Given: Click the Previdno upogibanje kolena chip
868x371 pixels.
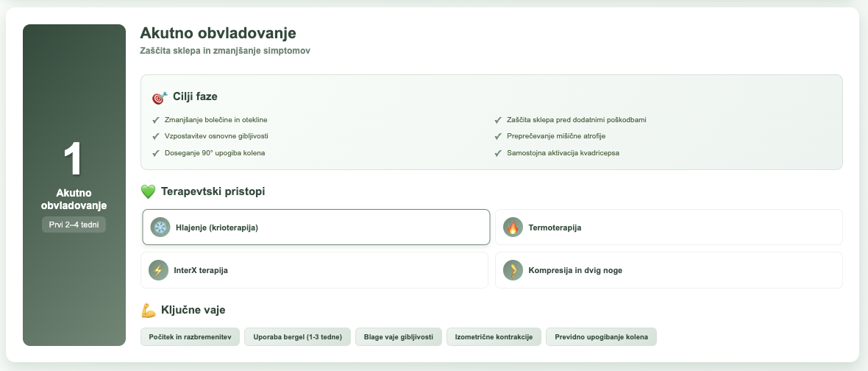Looking at the screenshot, I should click(x=601, y=336).
